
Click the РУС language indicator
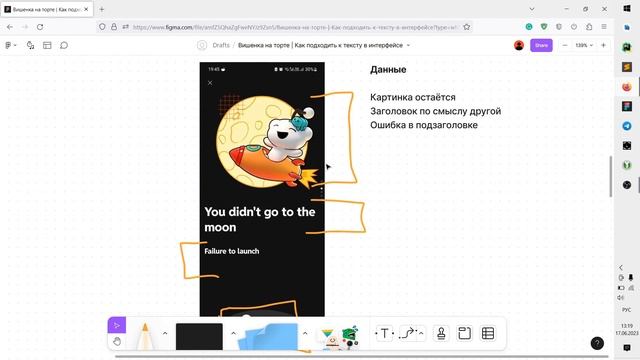pos(627,310)
